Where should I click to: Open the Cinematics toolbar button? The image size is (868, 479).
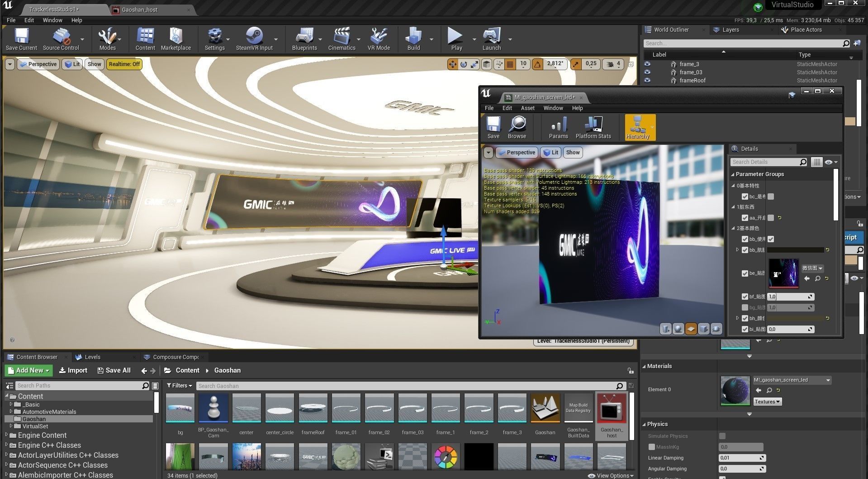342,39
